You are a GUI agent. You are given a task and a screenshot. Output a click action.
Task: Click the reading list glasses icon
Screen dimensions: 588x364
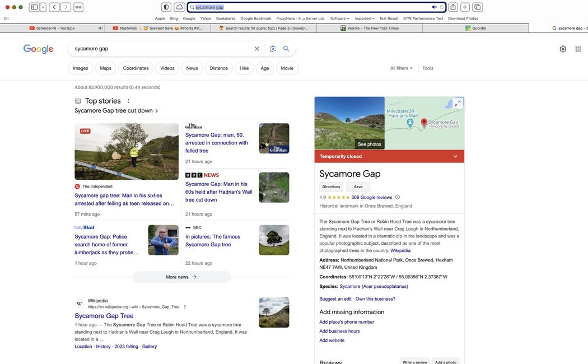78,7
